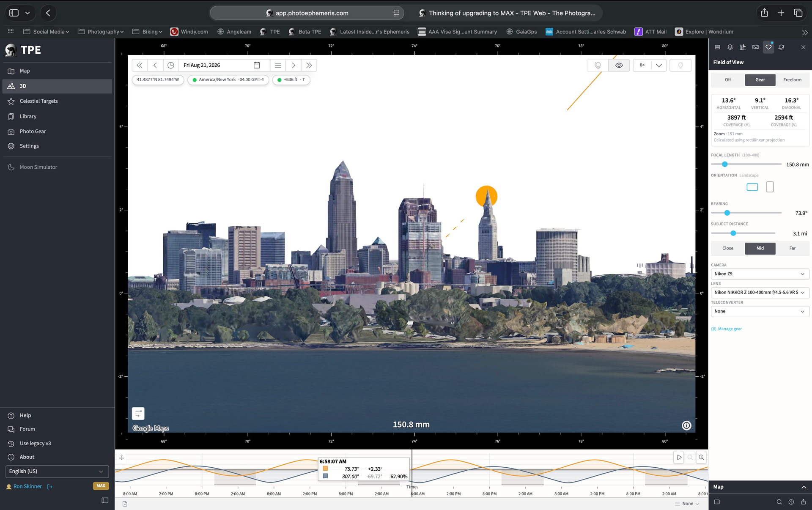
Task: Expand the Teleconverter dropdown
Action: point(760,311)
